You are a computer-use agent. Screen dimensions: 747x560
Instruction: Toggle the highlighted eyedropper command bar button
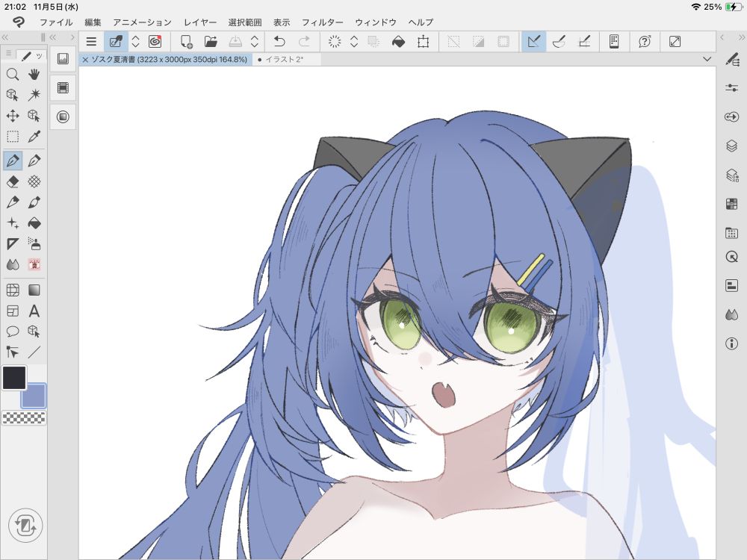[116, 42]
